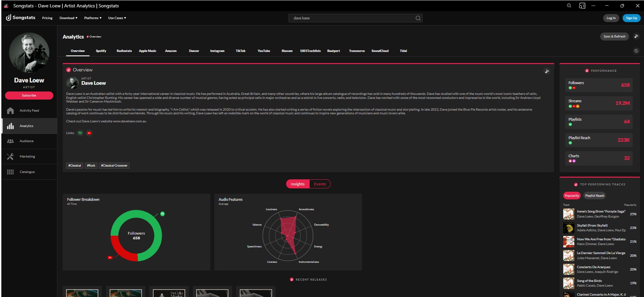Switch to the SoundCloud tab

(380, 51)
